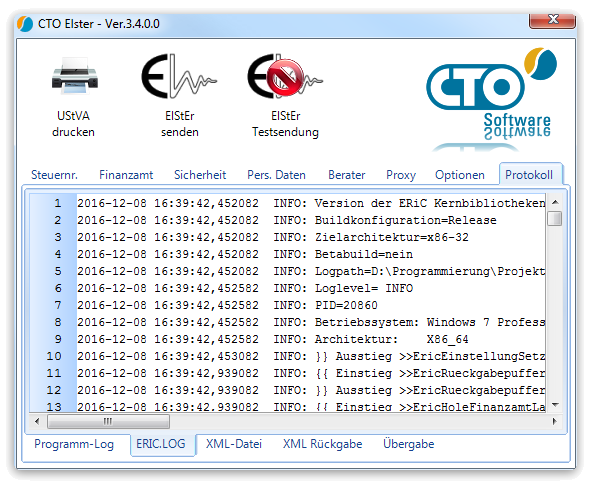Click log line 'Betriebssystem: Windows 7'
Screen dimensions: 592x485
(311, 322)
